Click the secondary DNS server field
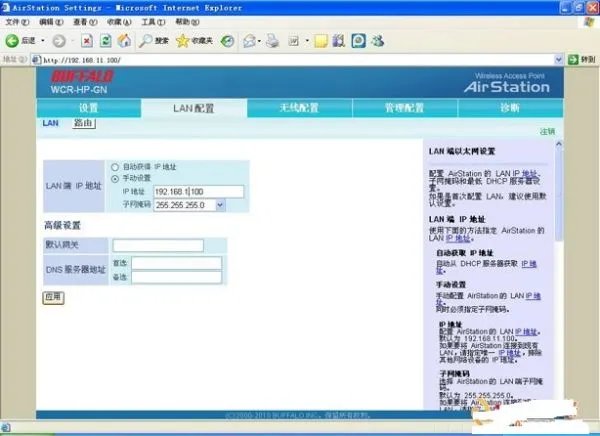 pos(176,277)
